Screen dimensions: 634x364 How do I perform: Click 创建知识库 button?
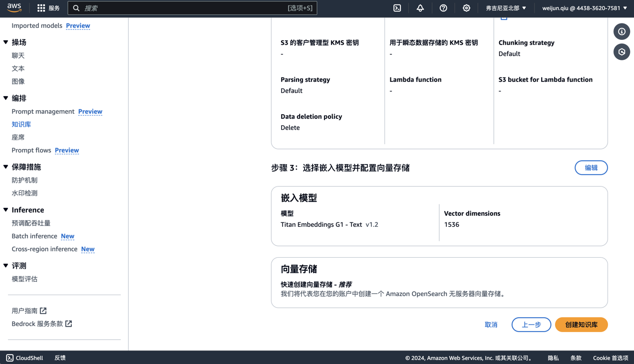pos(582,325)
